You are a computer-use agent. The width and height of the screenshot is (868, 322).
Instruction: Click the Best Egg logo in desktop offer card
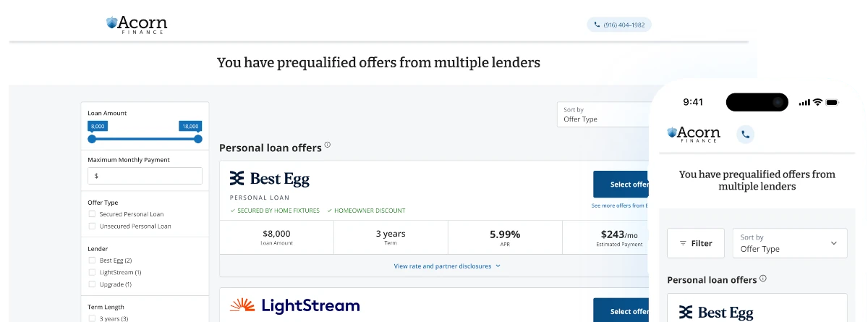click(x=269, y=179)
